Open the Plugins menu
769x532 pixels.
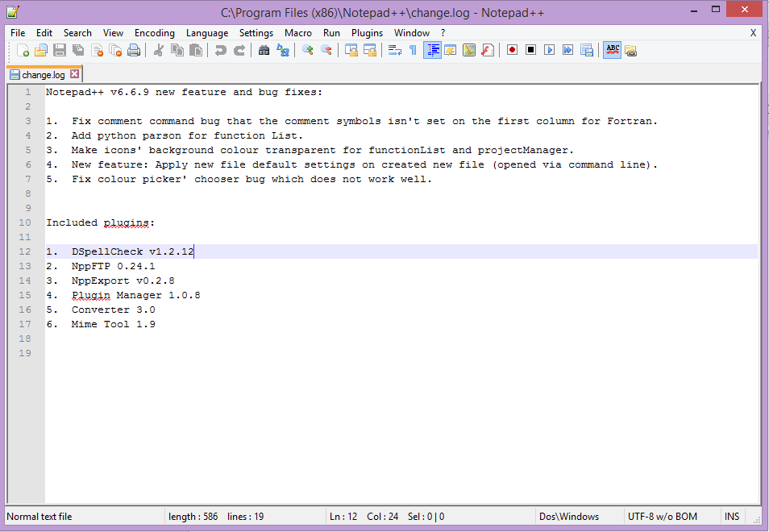coord(367,33)
